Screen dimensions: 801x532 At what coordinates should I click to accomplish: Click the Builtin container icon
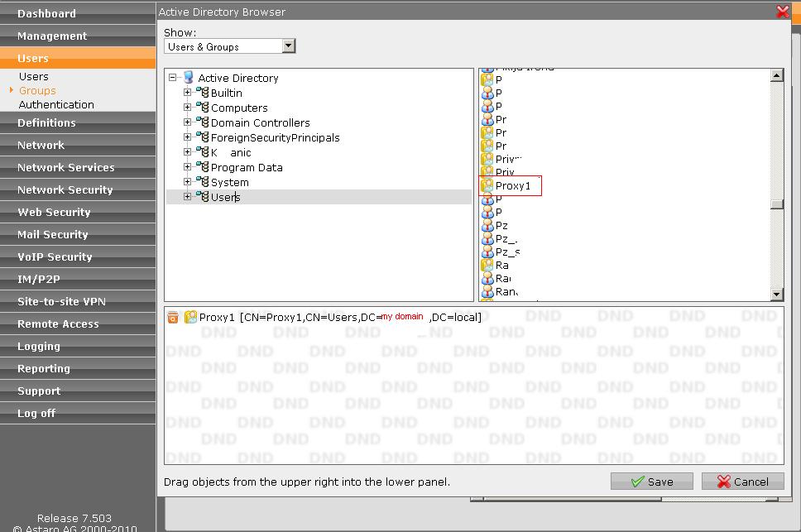point(202,93)
